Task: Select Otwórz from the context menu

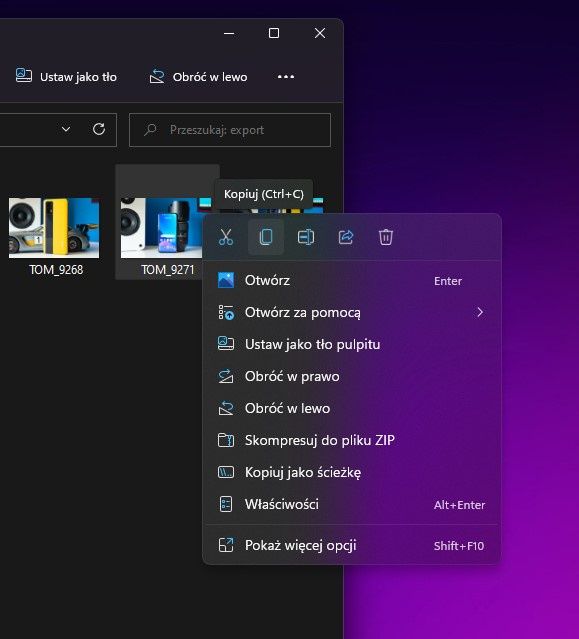Action: click(352, 281)
